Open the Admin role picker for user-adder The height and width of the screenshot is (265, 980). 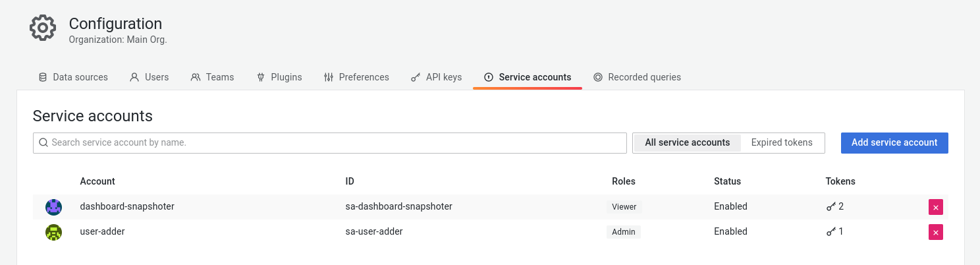623,232
